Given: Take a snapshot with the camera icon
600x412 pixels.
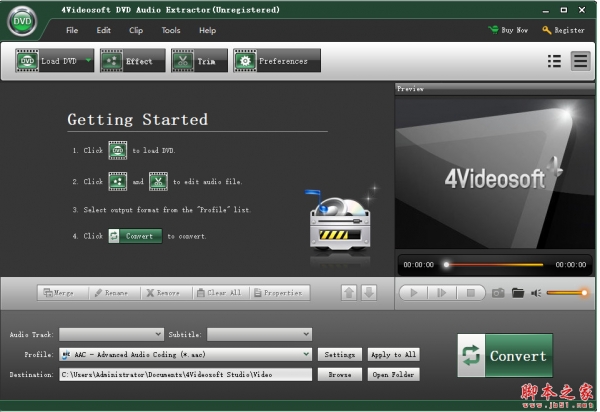Looking at the screenshot, I should click(498, 293).
